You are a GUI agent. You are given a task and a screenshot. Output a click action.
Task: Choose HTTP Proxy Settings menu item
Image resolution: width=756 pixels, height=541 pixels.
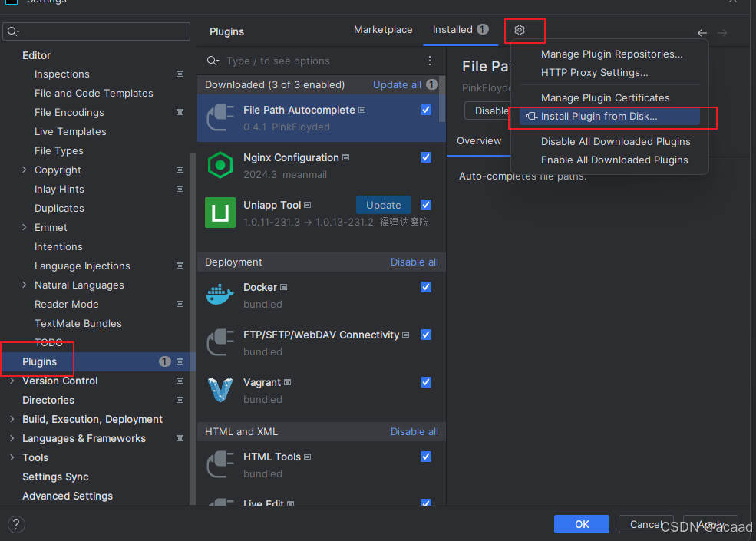(x=594, y=72)
